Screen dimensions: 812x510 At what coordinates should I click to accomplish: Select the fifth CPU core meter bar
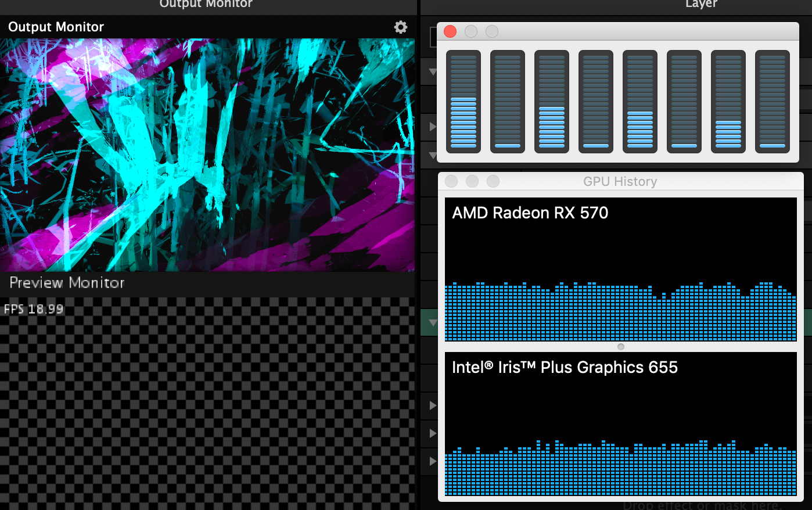640,102
